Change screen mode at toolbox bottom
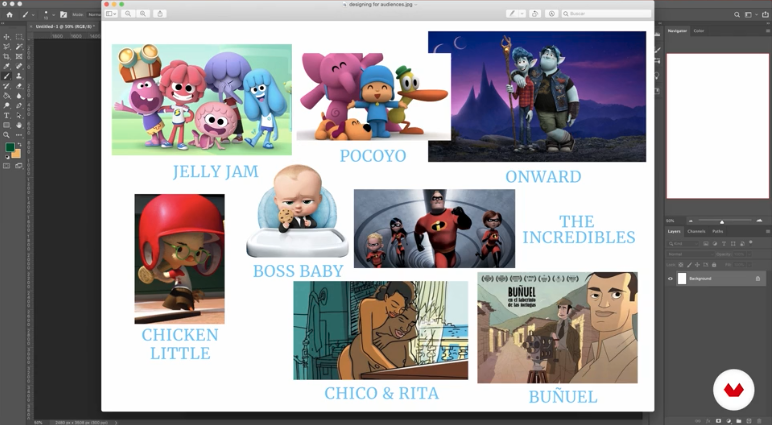 19,166
